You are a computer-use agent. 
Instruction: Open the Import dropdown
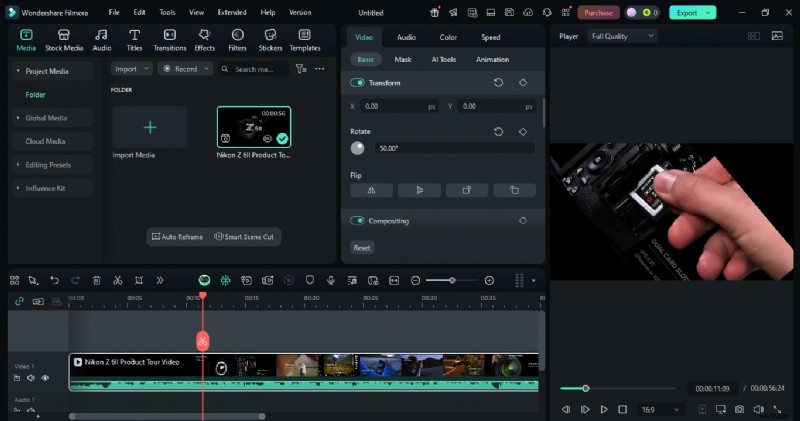click(x=131, y=69)
